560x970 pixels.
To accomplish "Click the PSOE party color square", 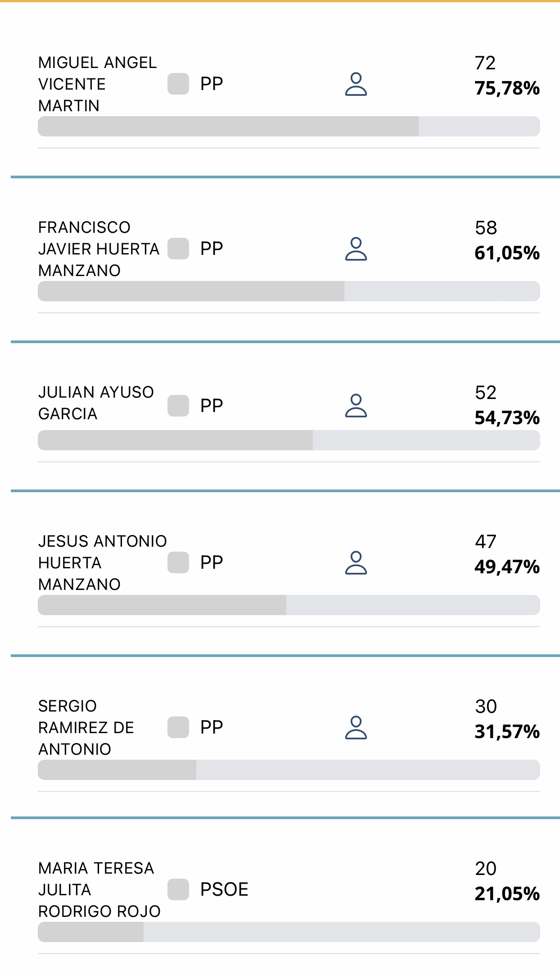I will (x=178, y=889).
